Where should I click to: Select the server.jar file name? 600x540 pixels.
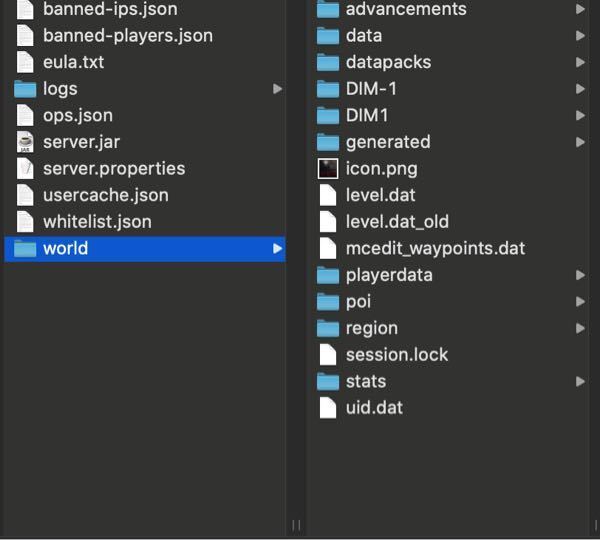(82, 142)
